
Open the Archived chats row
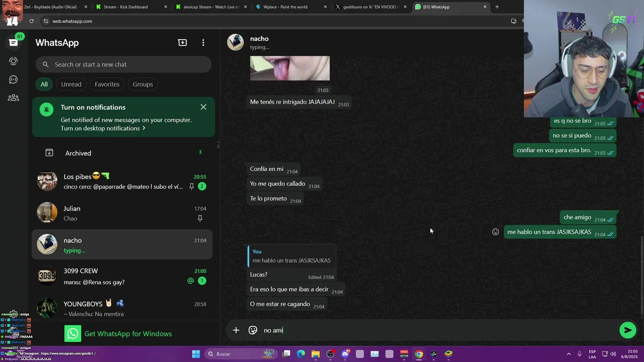point(123,153)
